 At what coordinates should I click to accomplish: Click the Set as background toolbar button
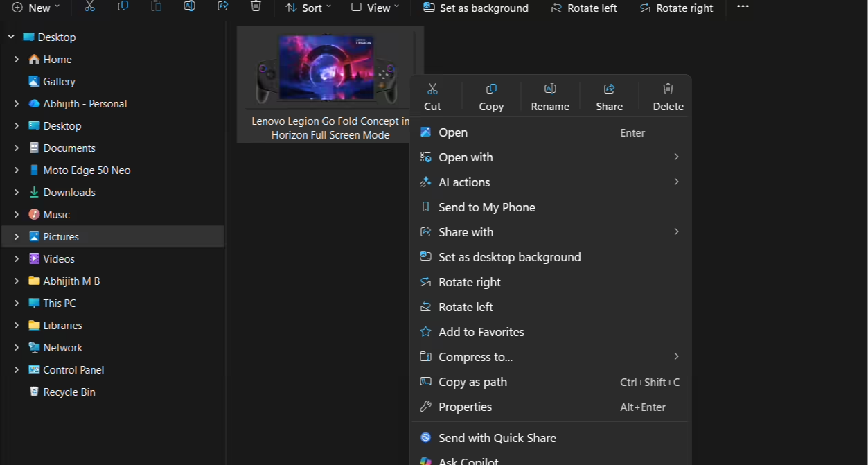point(475,8)
